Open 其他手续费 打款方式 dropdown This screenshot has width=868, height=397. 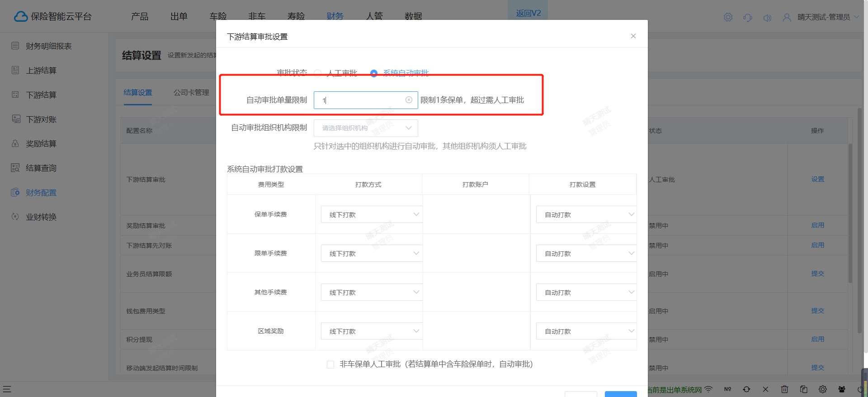click(x=372, y=292)
